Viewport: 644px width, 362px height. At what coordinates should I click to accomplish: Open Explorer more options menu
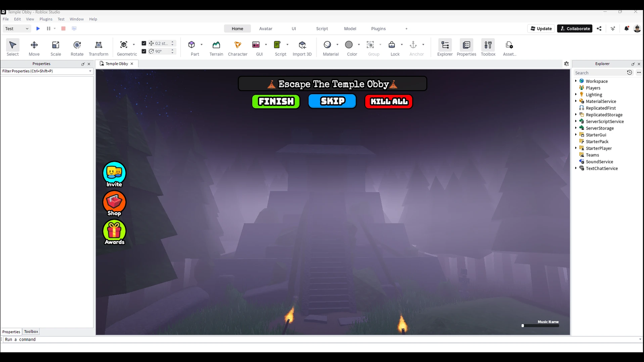click(639, 72)
